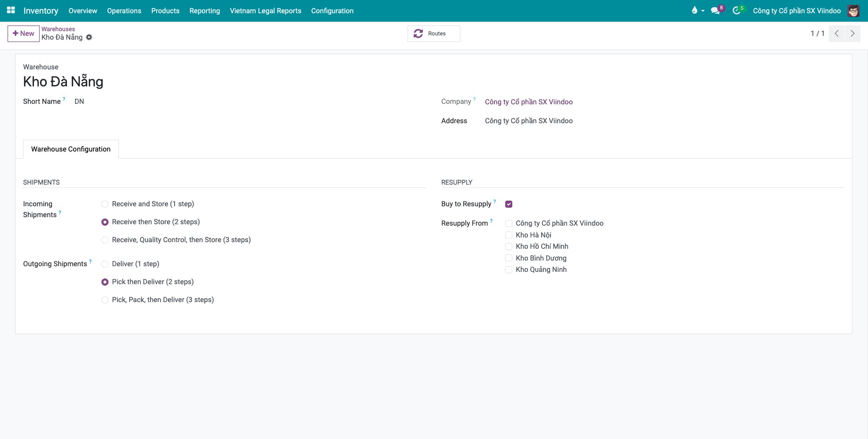
Task: Click the Incoming Shipments help question mark
Action: (x=60, y=212)
